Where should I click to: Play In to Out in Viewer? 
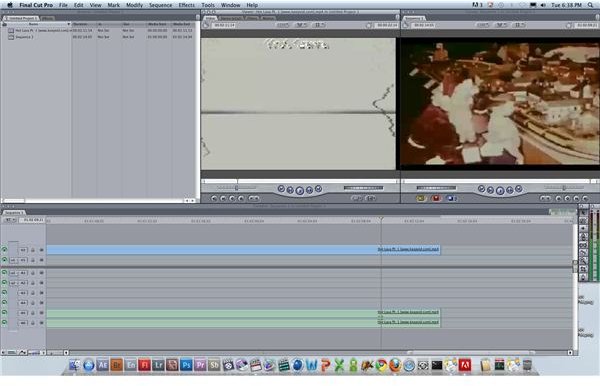tap(290, 190)
